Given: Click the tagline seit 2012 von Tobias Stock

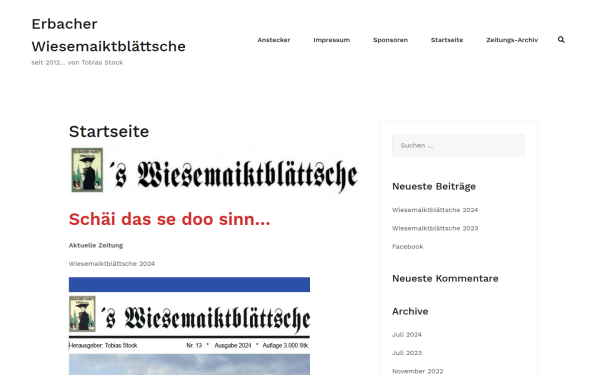Looking at the screenshot, I should click(x=77, y=62).
